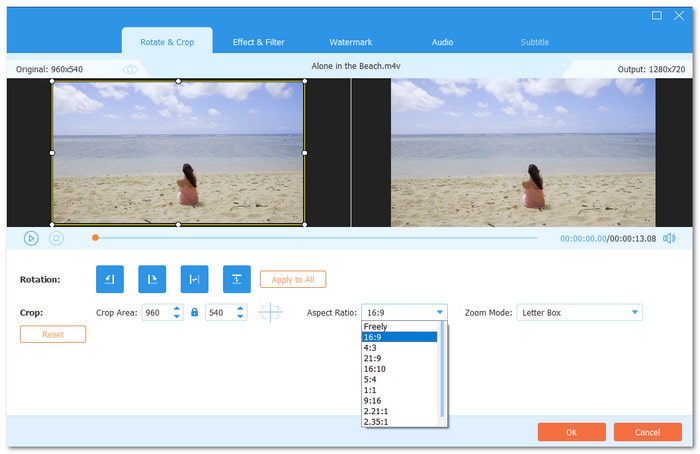Screen dimensions: 700x454
Task: Mute audio with the speaker icon
Action: click(669, 238)
